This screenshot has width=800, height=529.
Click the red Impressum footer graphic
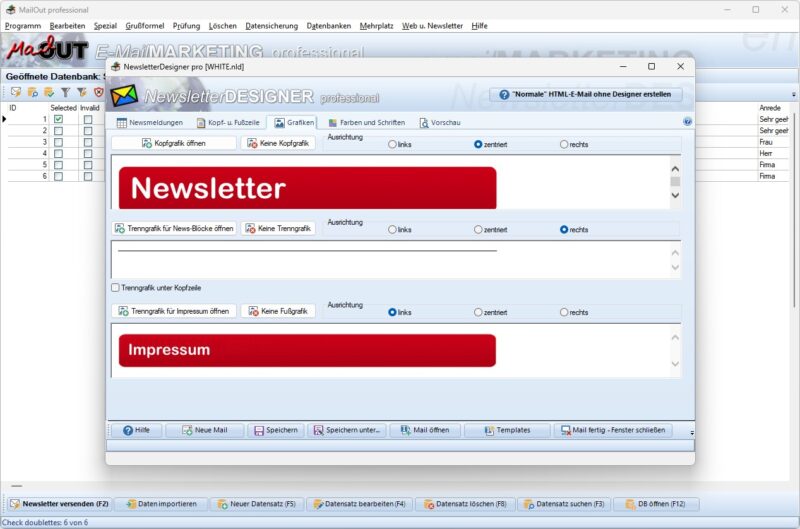[x=307, y=350]
